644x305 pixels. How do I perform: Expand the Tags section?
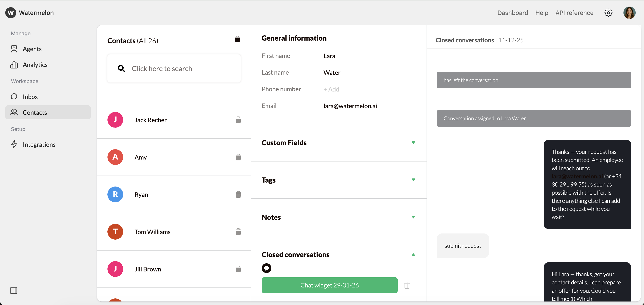pyautogui.click(x=413, y=180)
